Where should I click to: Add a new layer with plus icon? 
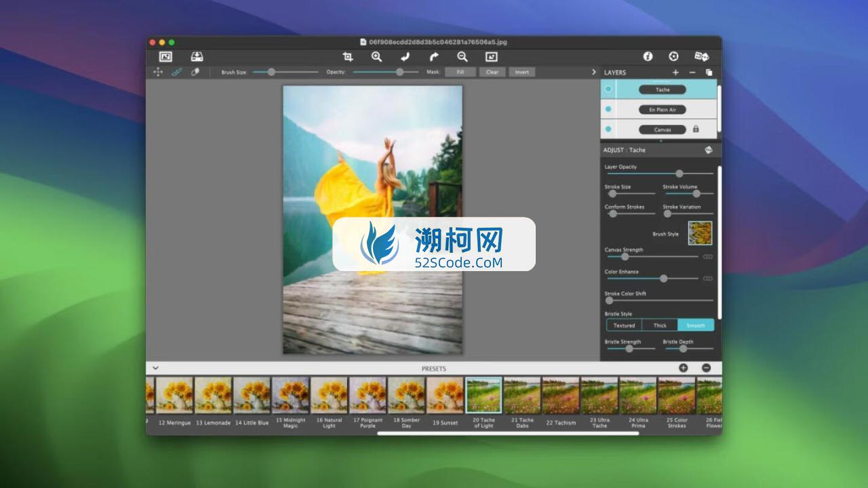click(x=675, y=73)
